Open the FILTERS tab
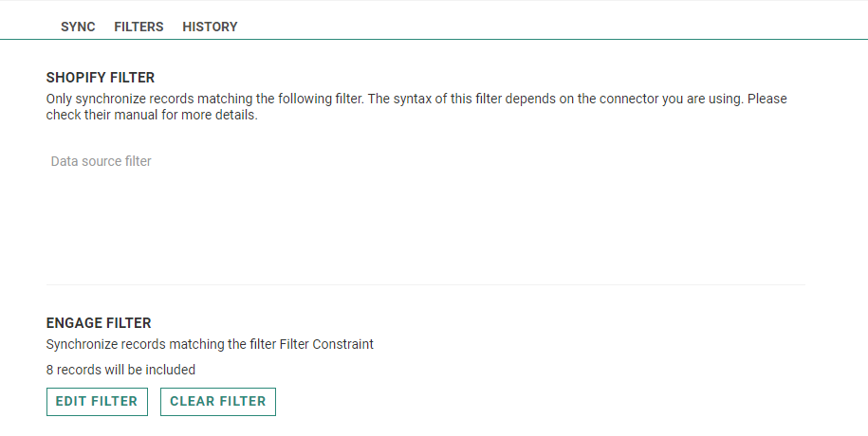The image size is (868, 436). tap(139, 27)
